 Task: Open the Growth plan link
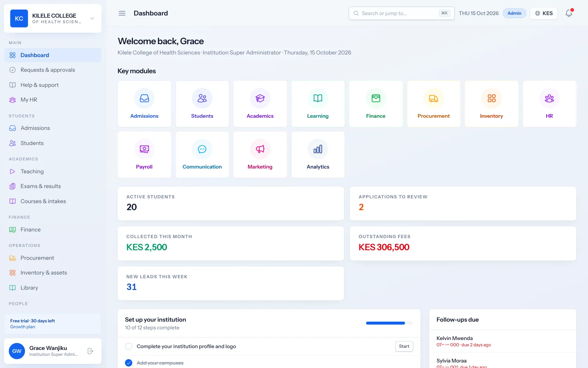[x=23, y=327]
